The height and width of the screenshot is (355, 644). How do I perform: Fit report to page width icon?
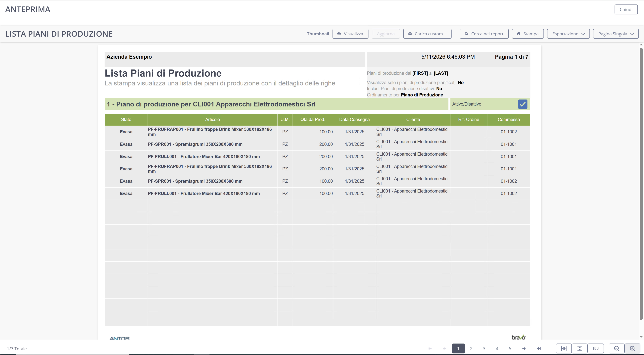click(x=564, y=348)
